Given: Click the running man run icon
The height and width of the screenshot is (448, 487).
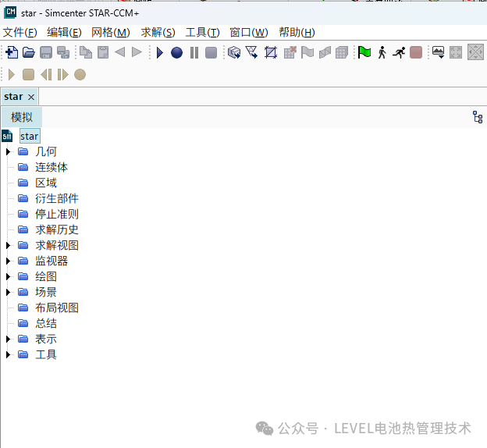Looking at the screenshot, I should [399, 52].
